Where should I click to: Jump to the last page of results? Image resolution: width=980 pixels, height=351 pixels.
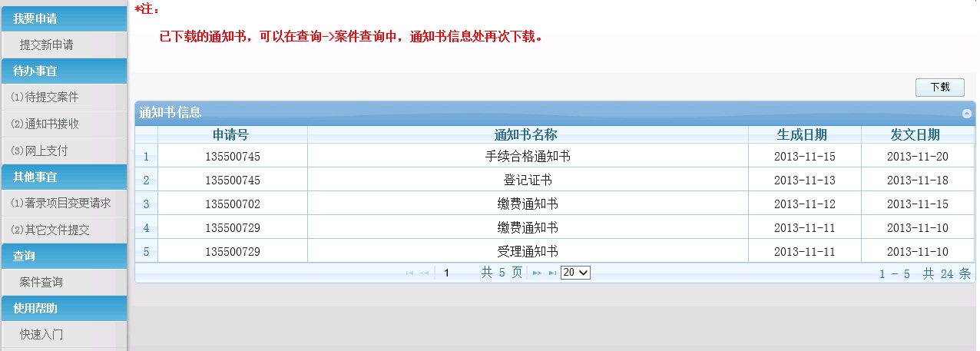tap(552, 273)
